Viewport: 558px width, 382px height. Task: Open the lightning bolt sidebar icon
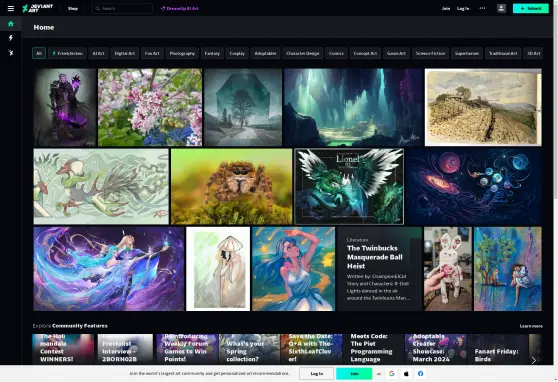pyautogui.click(x=11, y=38)
